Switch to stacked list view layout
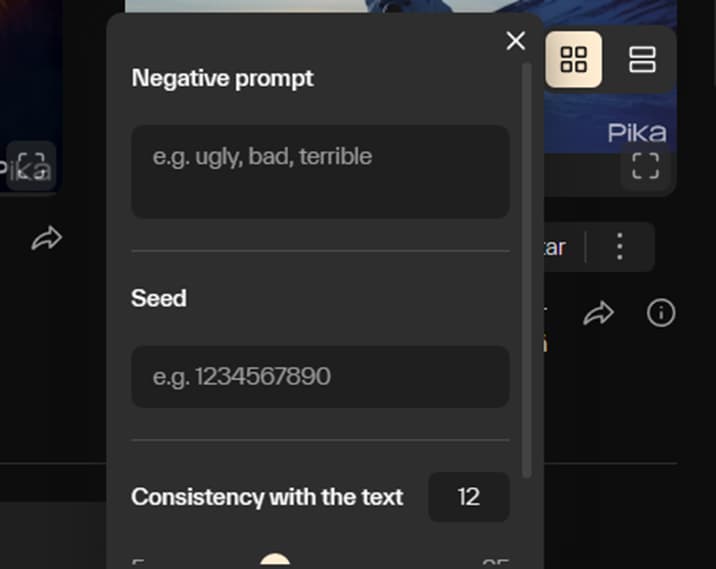Viewport: 716px width, 569px height. [x=641, y=59]
